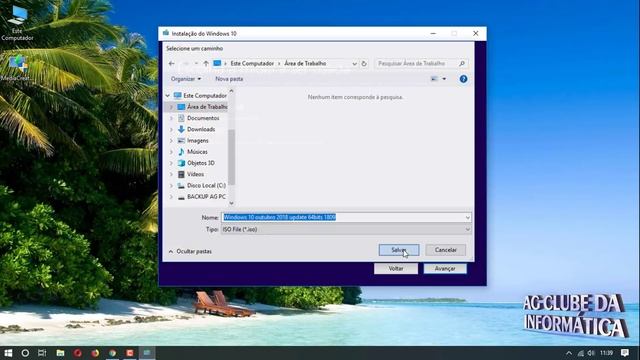The width and height of the screenshot is (640, 360).
Task: Click the Salvar button
Action: click(399, 250)
